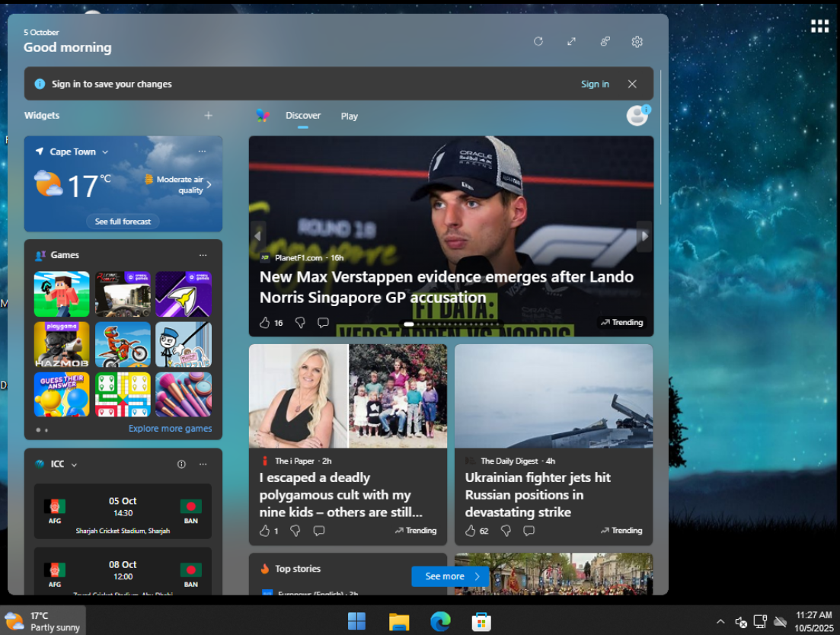Switch Games widget page dots
The image size is (840, 635).
point(42,429)
